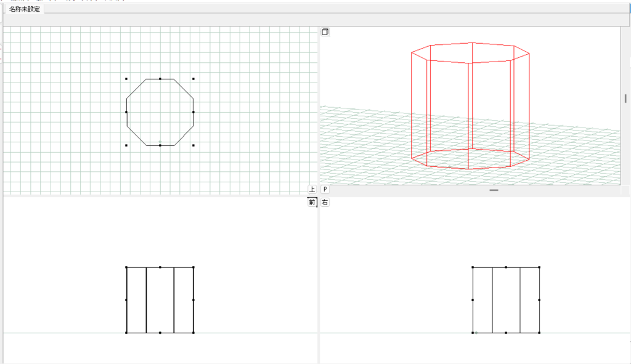The width and height of the screenshot is (631, 364).
Task: Click the wireframe display mode cube icon
Action: [325, 33]
